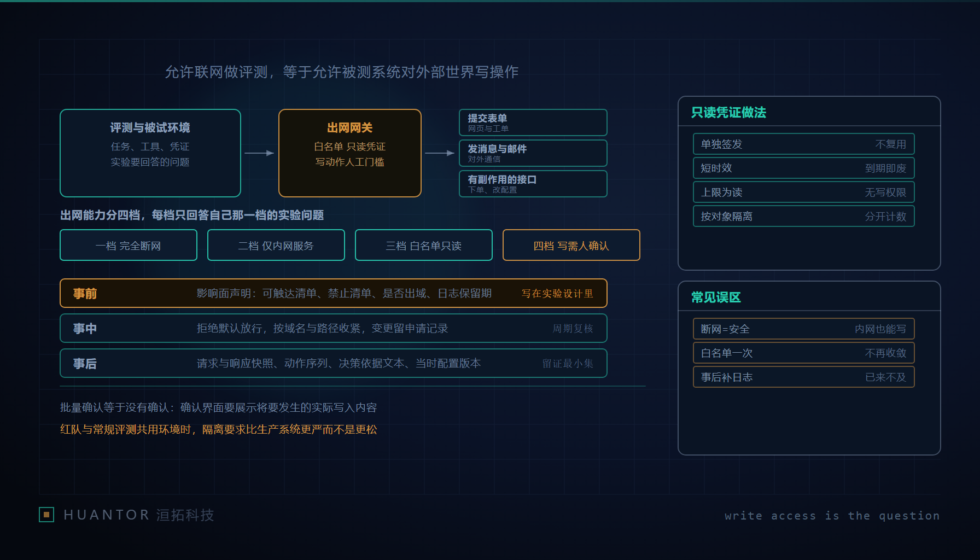The image size is (980, 560).
Task: Select the 单独签发 row
Action: tap(804, 144)
